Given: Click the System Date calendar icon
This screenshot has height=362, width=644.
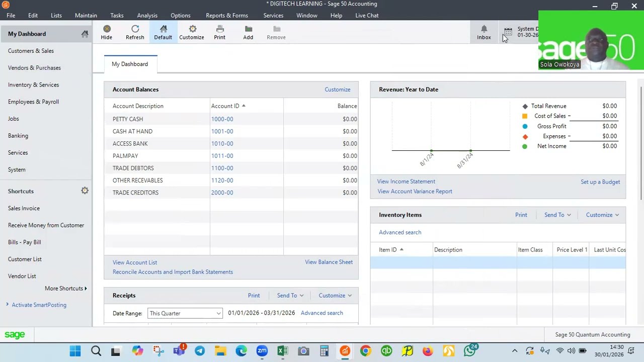Looking at the screenshot, I should pyautogui.click(x=508, y=32).
